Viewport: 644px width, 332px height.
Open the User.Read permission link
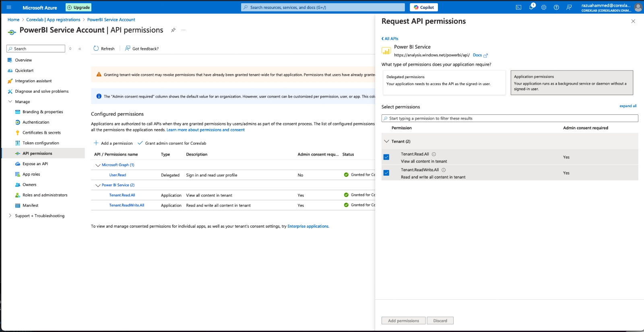coord(118,175)
